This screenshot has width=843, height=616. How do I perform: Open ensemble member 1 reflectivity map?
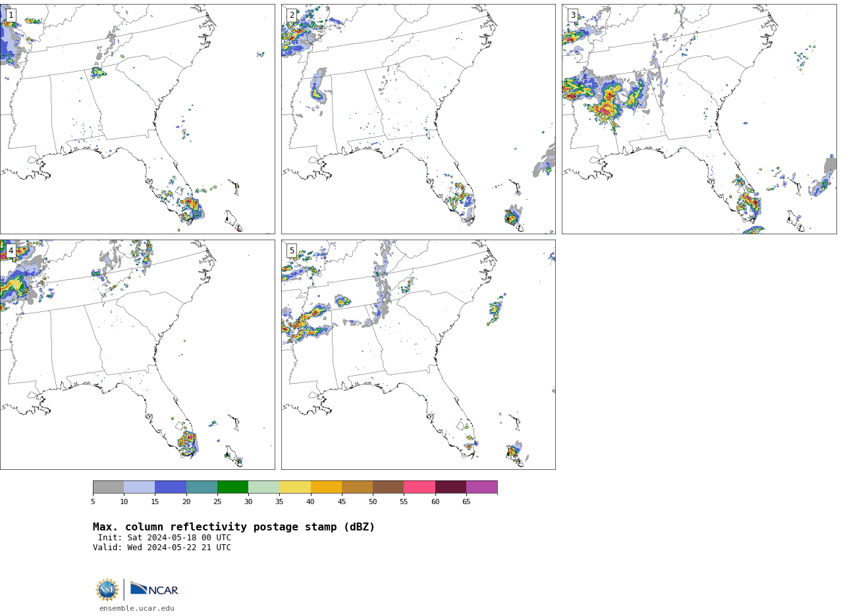(137, 119)
